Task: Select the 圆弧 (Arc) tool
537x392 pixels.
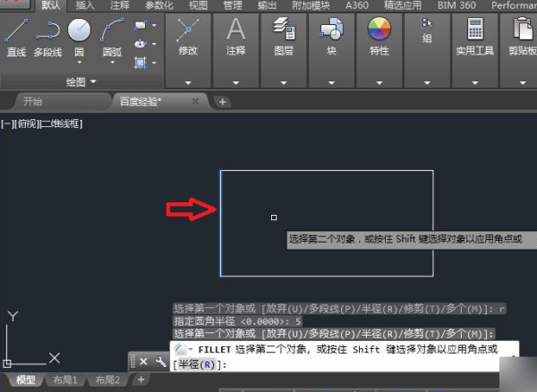Action: tap(112, 37)
